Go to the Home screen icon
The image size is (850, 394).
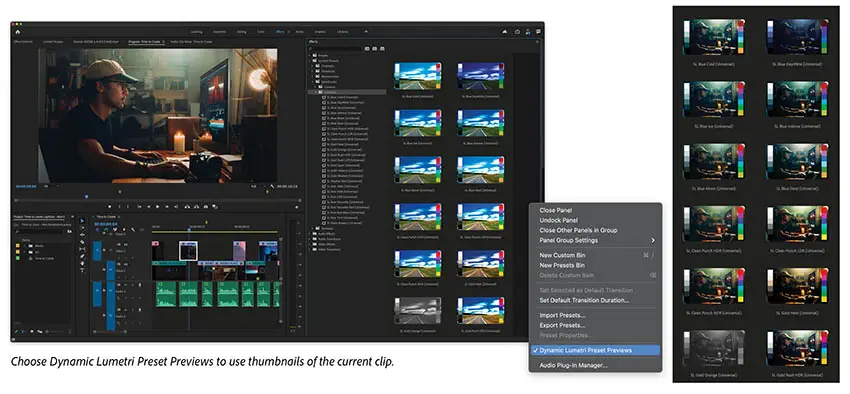17,31
